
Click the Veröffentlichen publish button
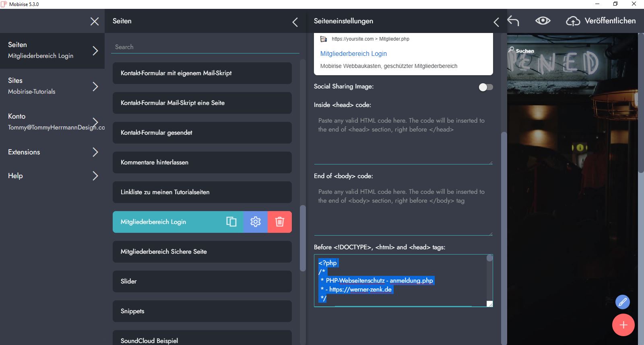tap(601, 21)
